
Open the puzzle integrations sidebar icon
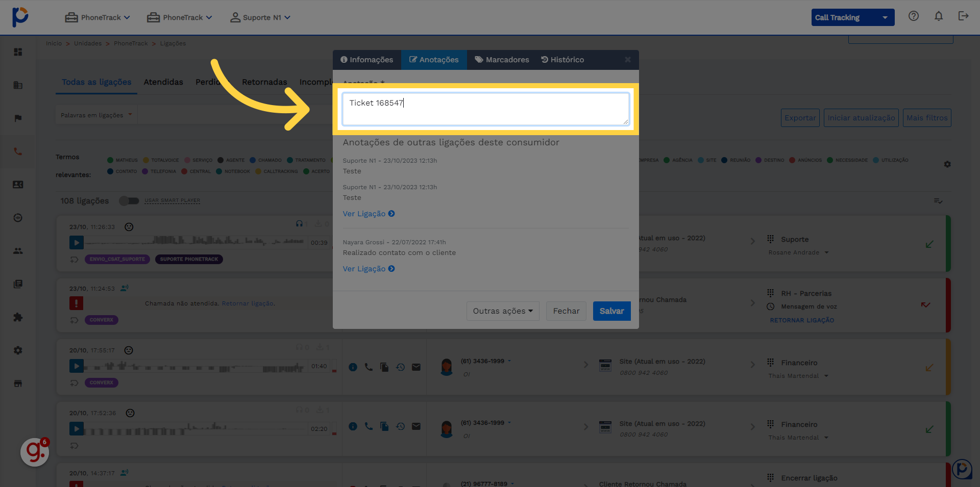click(18, 317)
